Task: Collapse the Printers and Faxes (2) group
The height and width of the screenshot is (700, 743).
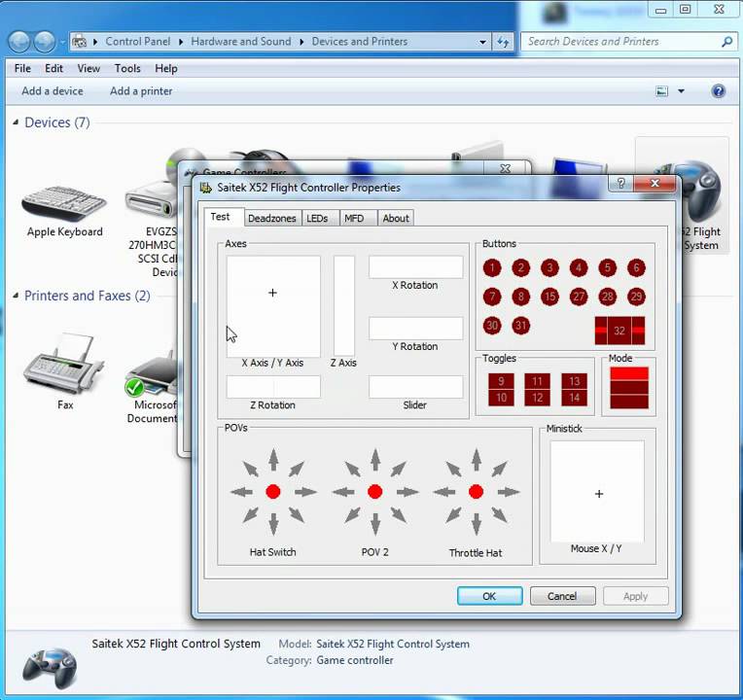Action: point(16,296)
